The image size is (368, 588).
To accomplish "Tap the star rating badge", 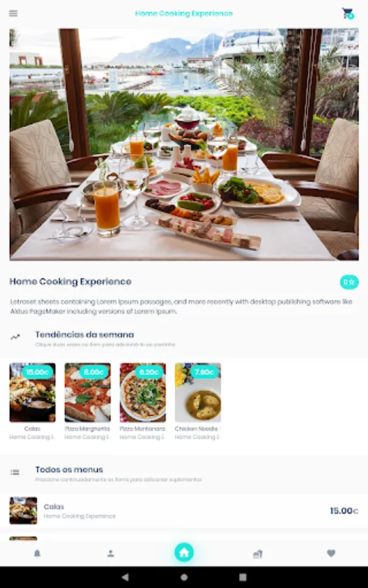I will click(349, 282).
